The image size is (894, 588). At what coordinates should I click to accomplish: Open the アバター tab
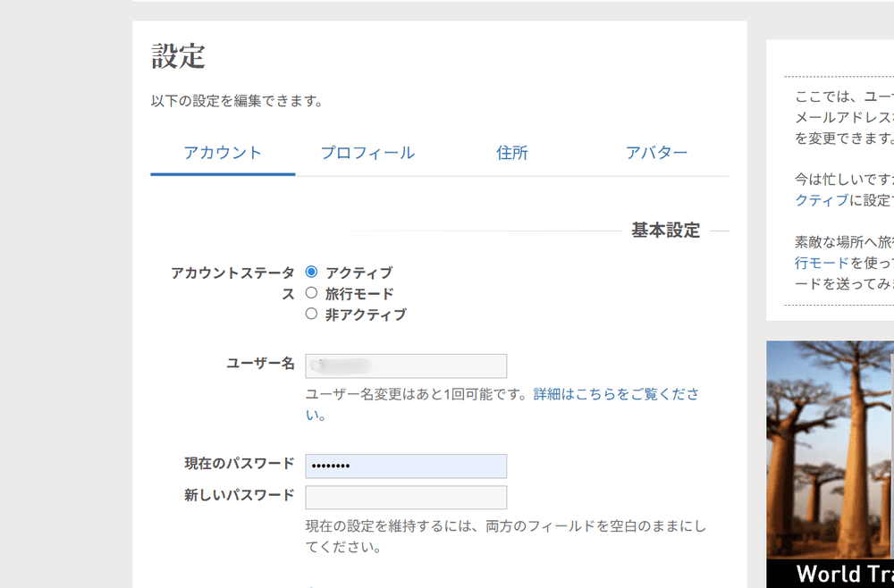point(656,153)
